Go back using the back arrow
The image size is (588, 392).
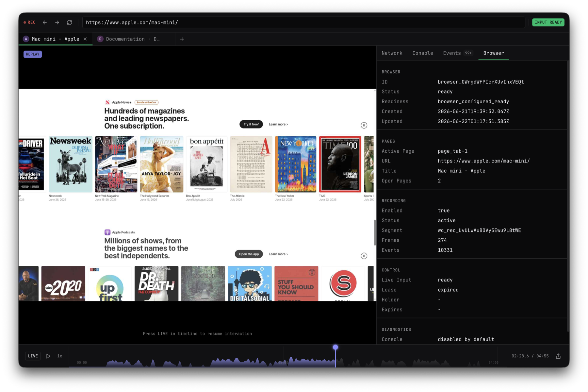[x=45, y=23]
